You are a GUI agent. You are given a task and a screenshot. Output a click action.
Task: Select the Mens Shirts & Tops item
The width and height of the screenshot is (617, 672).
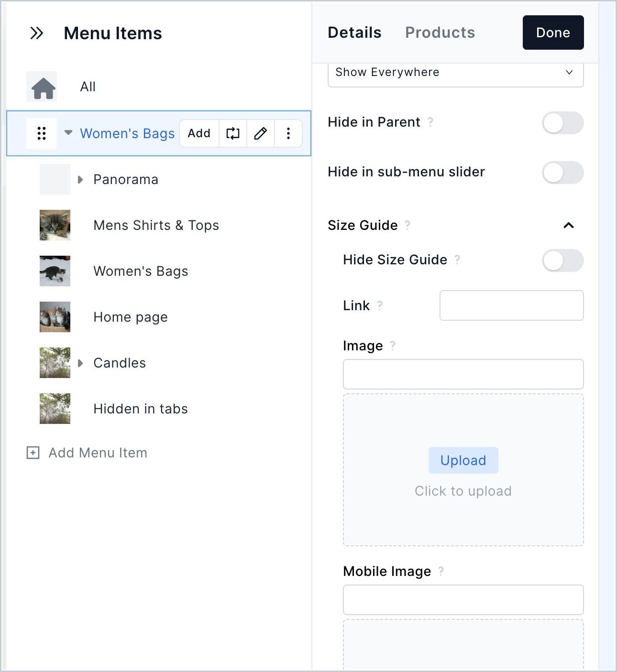(x=156, y=225)
